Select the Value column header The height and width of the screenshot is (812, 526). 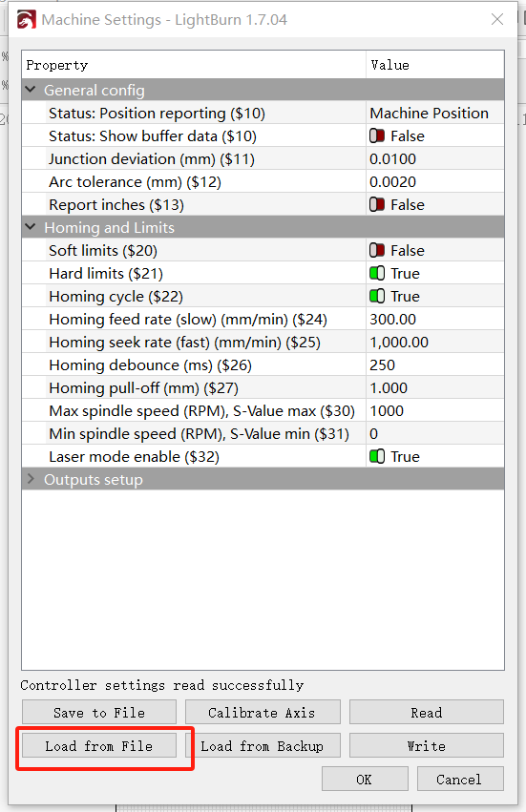434,65
